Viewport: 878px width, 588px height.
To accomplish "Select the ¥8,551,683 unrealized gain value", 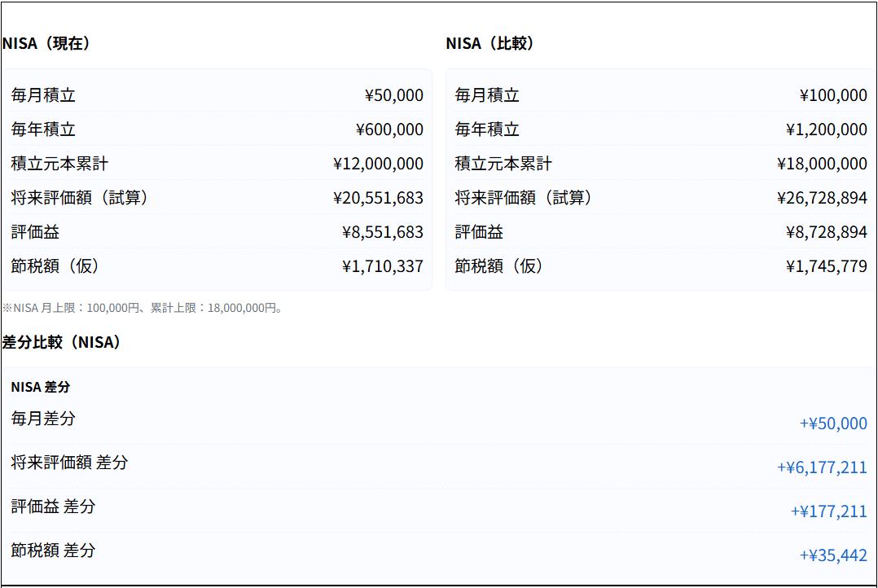I will [383, 232].
